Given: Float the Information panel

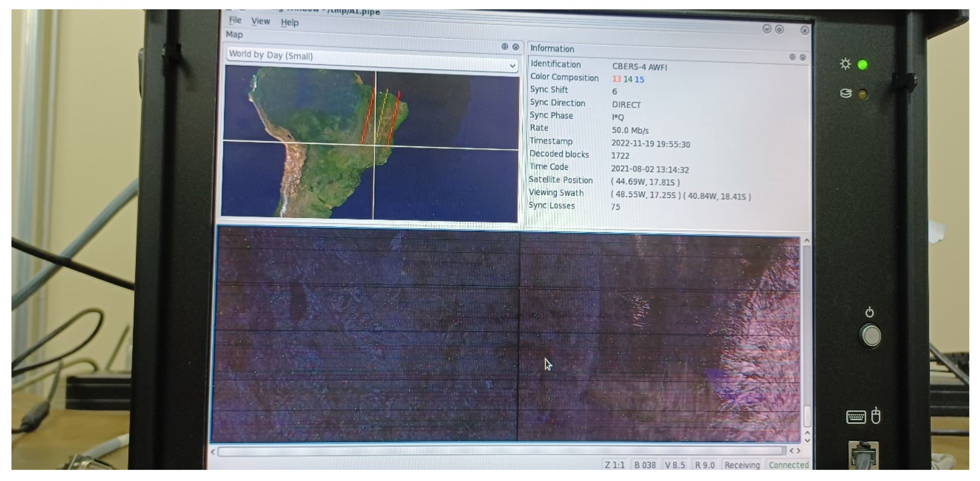Looking at the screenshot, I should (x=792, y=57).
